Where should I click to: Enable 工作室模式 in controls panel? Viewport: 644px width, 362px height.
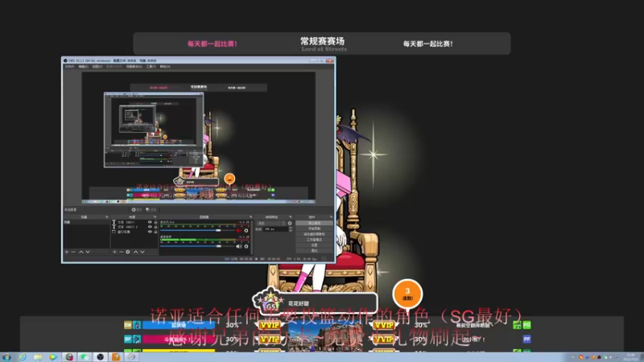tap(314, 240)
